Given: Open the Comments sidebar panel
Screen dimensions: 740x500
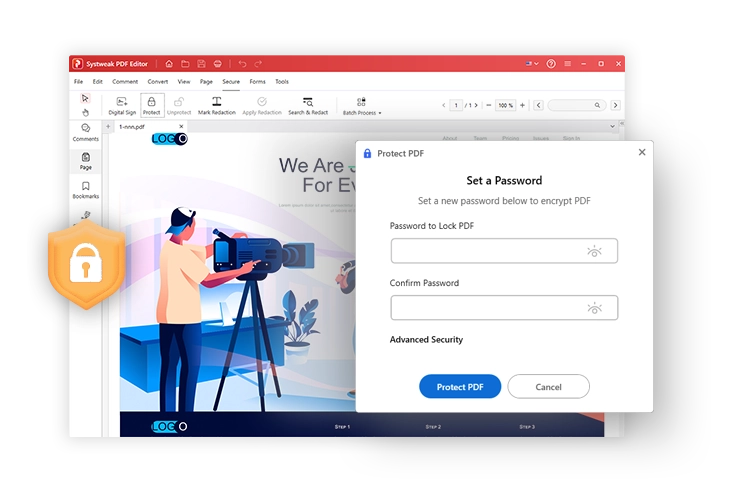Looking at the screenshot, I should 85,133.
